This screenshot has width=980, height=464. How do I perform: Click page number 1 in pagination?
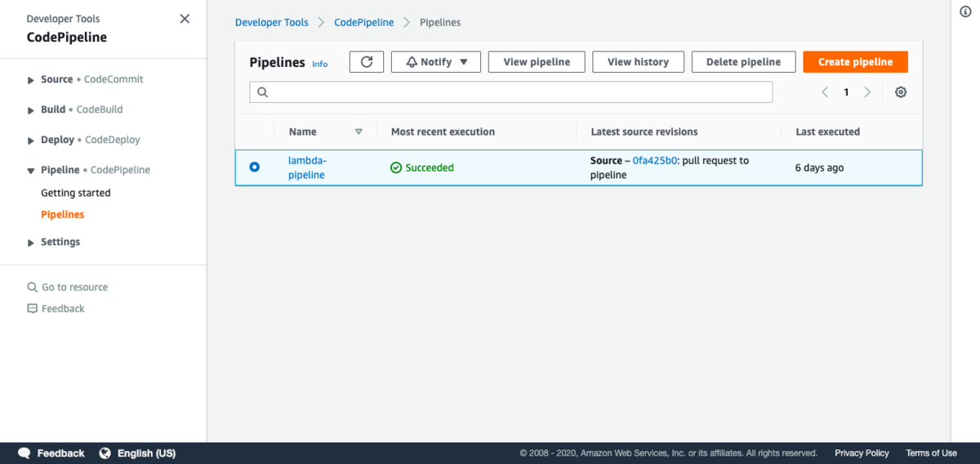pyautogui.click(x=846, y=92)
